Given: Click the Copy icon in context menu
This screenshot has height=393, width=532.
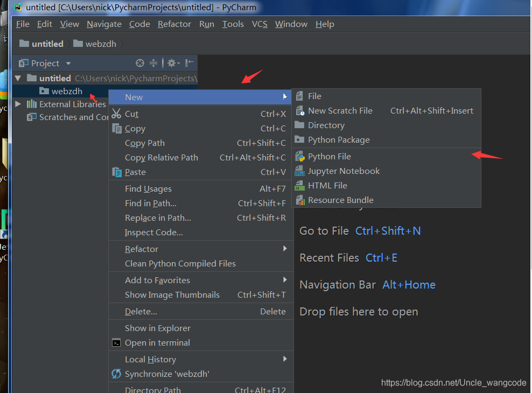Looking at the screenshot, I should 117,129.
